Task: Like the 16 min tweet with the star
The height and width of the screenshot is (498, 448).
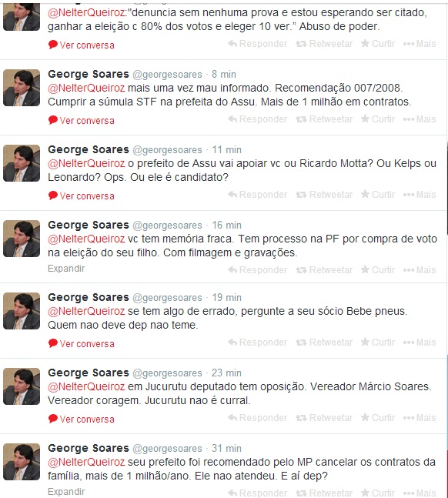Action: click(378, 269)
